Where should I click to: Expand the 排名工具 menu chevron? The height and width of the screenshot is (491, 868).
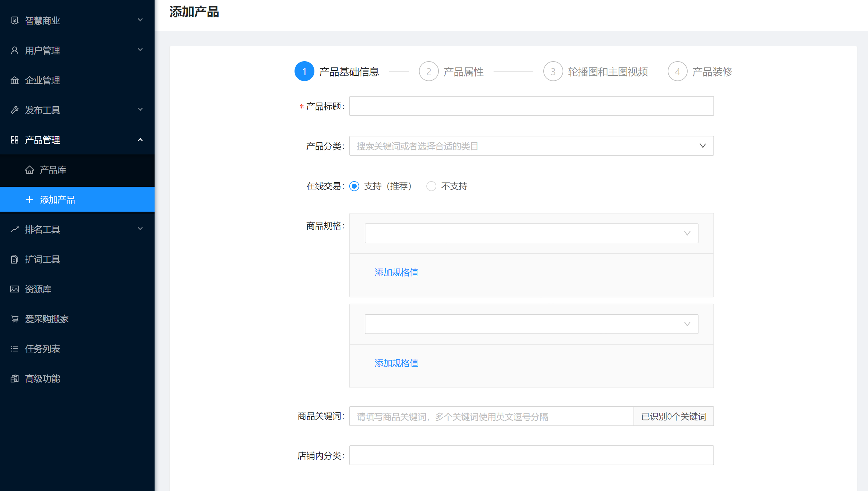[x=140, y=229]
